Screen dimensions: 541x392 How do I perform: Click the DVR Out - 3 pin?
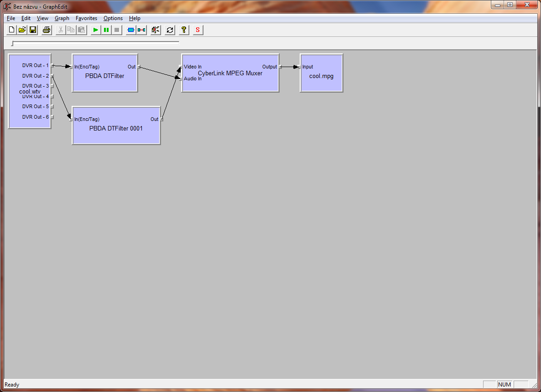(x=52, y=86)
